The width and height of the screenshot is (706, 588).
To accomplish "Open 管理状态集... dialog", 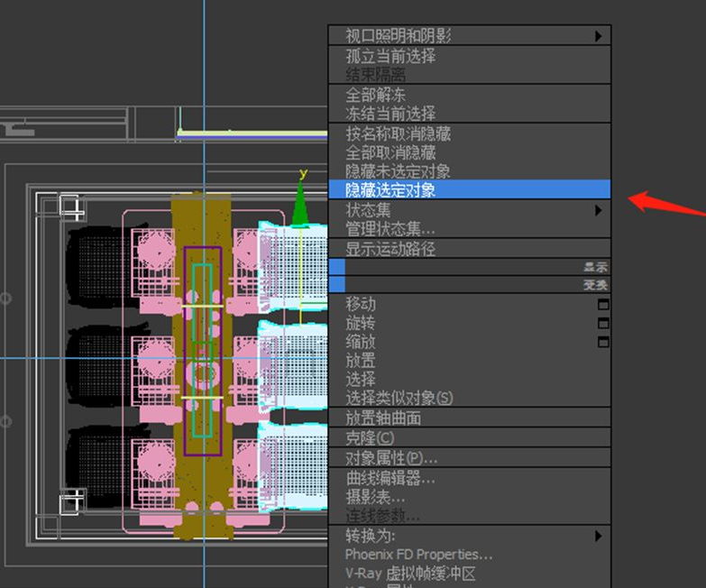I will click(470, 228).
